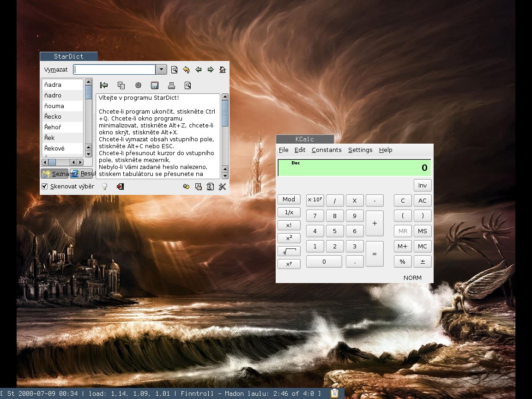Click the green arrow and coin icon in StarDict
This screenshot has width=532, height=399.
coord(186,186)
